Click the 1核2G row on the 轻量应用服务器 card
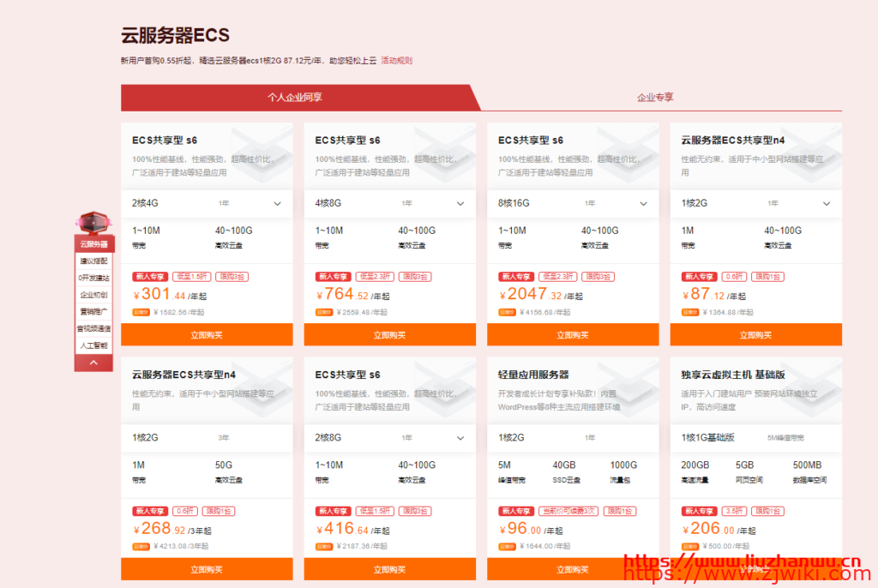The height and width of the screenshot is (588, 878). (573, 438)
